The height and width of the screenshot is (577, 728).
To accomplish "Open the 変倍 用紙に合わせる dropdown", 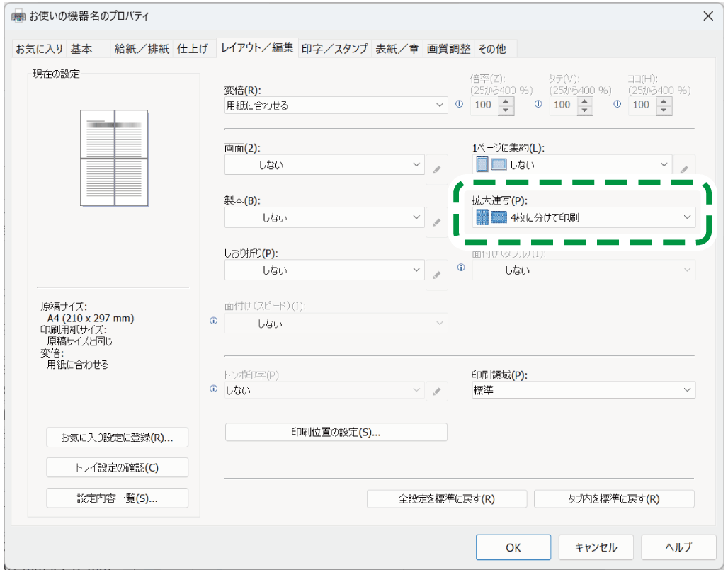I will 336,105.
